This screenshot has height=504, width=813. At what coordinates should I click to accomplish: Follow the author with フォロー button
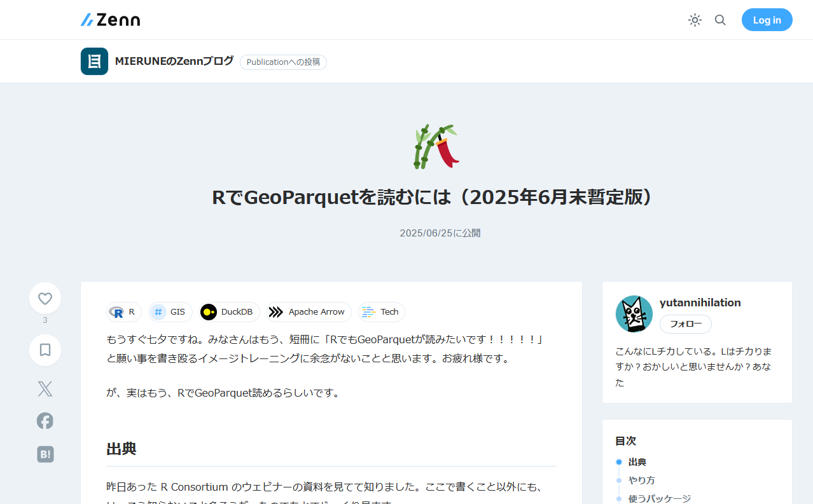(685, 324)
